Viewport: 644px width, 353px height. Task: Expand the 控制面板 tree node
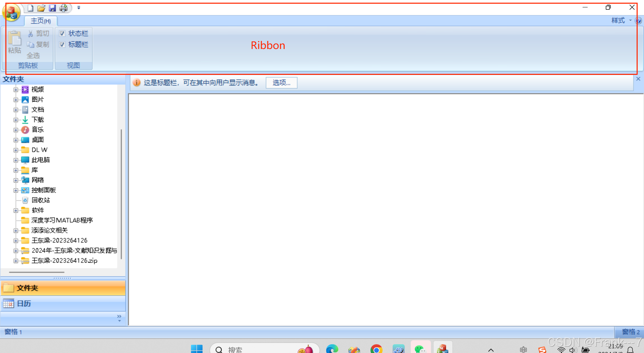[16, 190]
